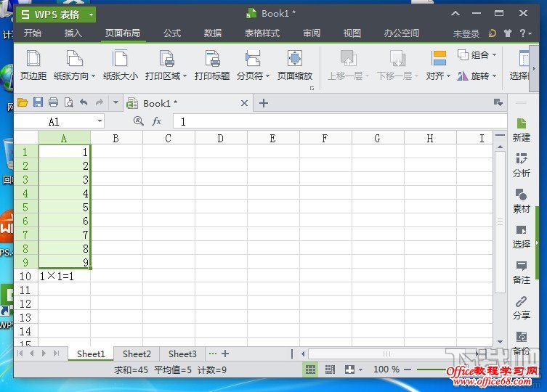
Task: Click the vertical scrollbar down arrow
Action: (500, 341)
